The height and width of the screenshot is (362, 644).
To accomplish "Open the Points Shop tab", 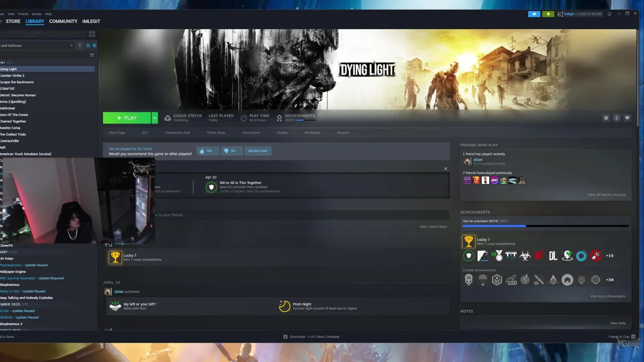I will (x=216, y=133).
